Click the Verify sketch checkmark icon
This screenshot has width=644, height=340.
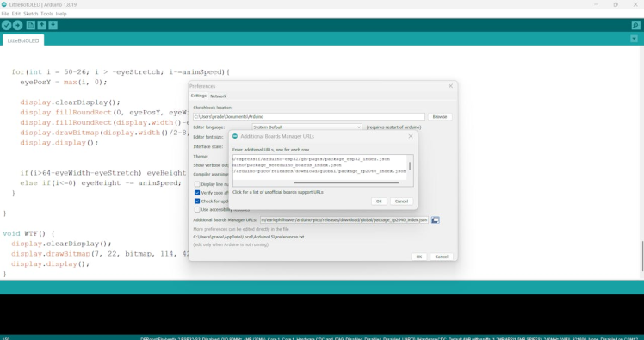point(6,26)
